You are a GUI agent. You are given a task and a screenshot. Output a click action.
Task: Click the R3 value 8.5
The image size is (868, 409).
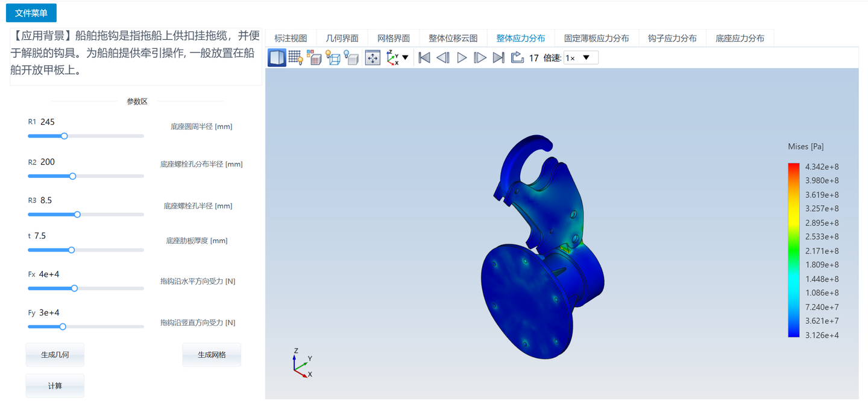46,200
